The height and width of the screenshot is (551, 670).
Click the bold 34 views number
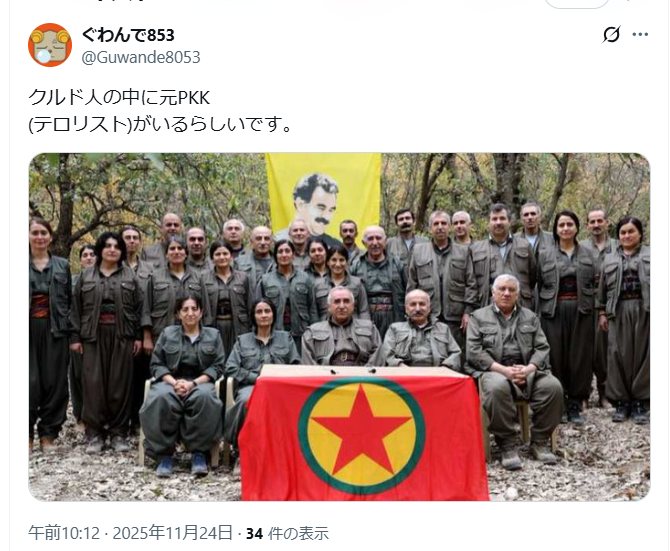[254, 533]
